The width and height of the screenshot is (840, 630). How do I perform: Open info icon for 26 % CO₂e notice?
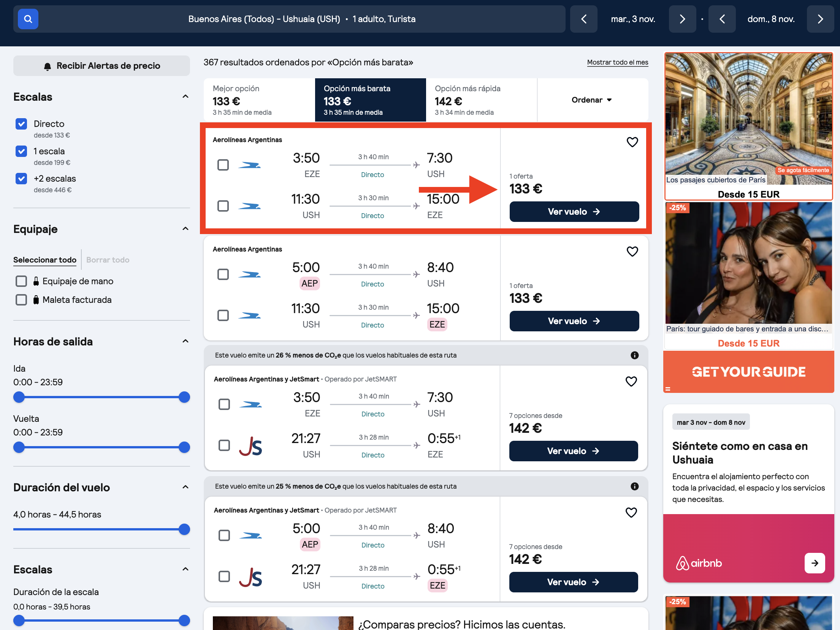pos(634,355)
